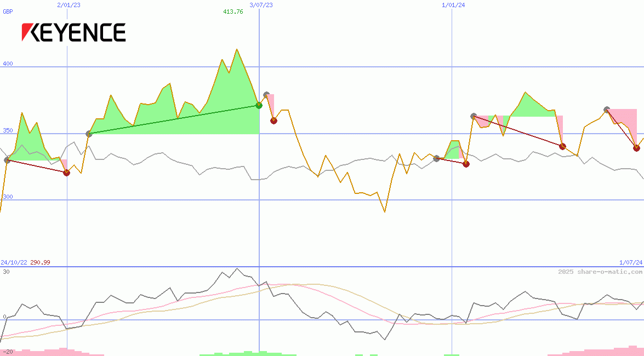Click the green 413.76 high price label
The width and height of the screenshot is (644, 356).
pyautogui.click(x=233, y=12)
